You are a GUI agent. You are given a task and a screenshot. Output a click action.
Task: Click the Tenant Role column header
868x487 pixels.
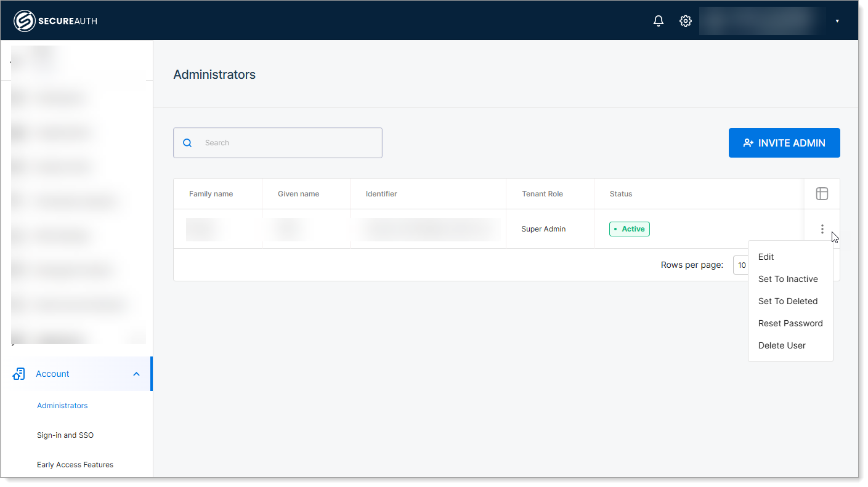click(x=543, y=194)
